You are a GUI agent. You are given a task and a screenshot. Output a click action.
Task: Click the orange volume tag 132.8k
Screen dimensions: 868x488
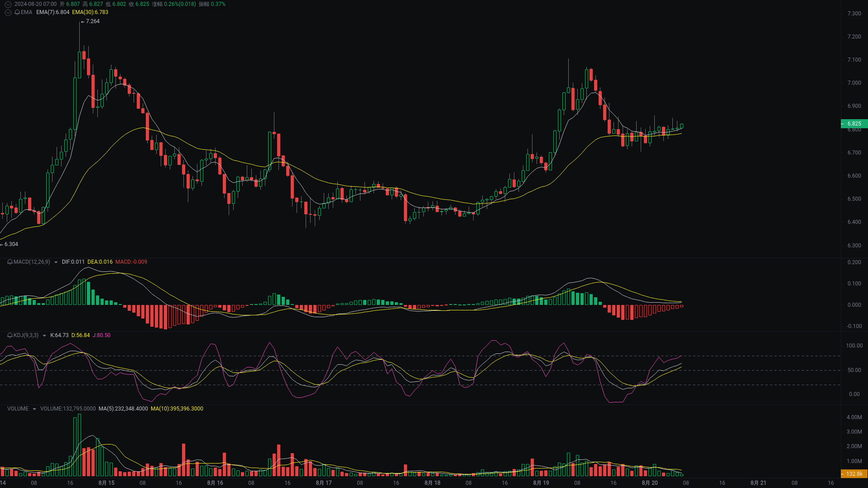(854, 474)
